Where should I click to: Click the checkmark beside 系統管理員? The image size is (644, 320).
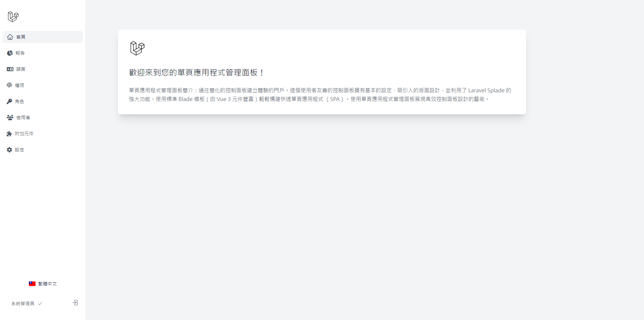(40, 304)
